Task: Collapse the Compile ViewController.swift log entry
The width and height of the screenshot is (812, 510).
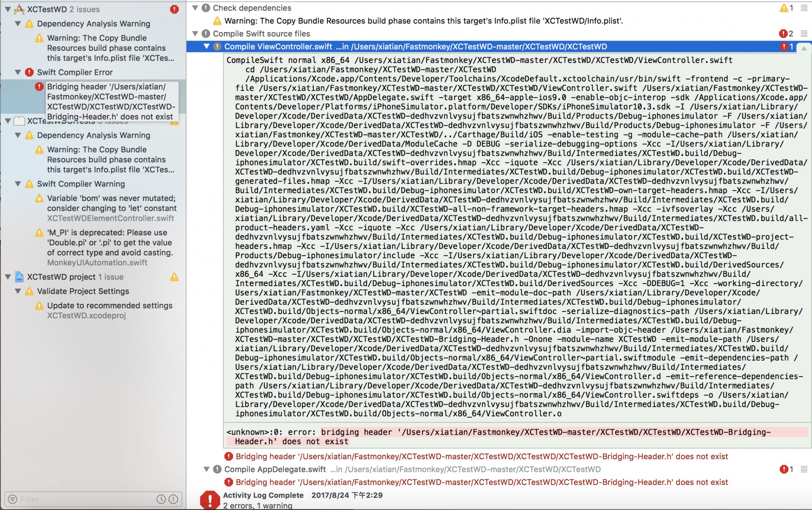Action: click(206, 47)
